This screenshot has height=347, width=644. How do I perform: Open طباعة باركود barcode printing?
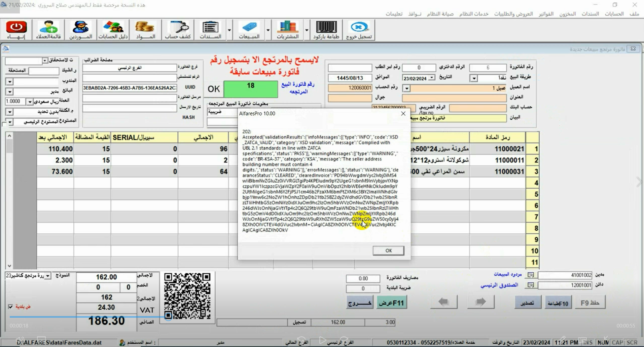click(x=326, y=30)
